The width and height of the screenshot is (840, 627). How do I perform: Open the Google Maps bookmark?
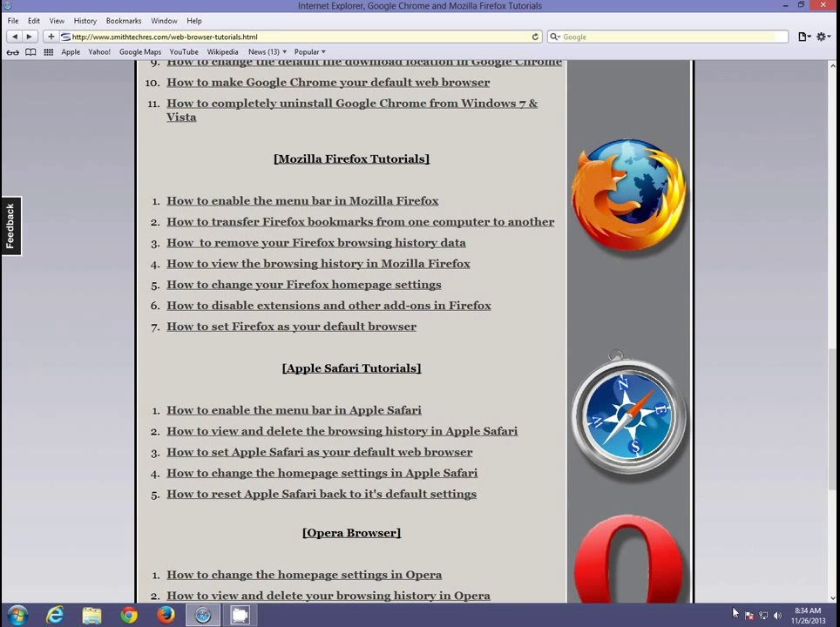click(x=139, y=52)
